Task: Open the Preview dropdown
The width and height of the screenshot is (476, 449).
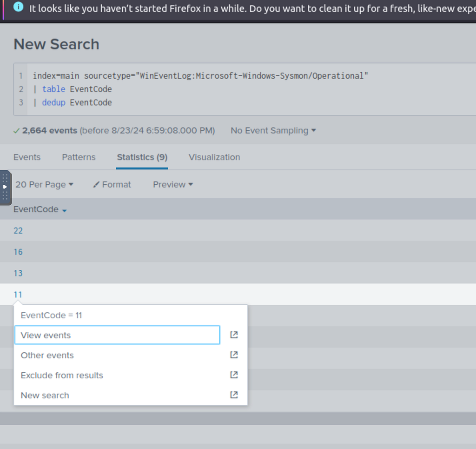Action: 173,184
